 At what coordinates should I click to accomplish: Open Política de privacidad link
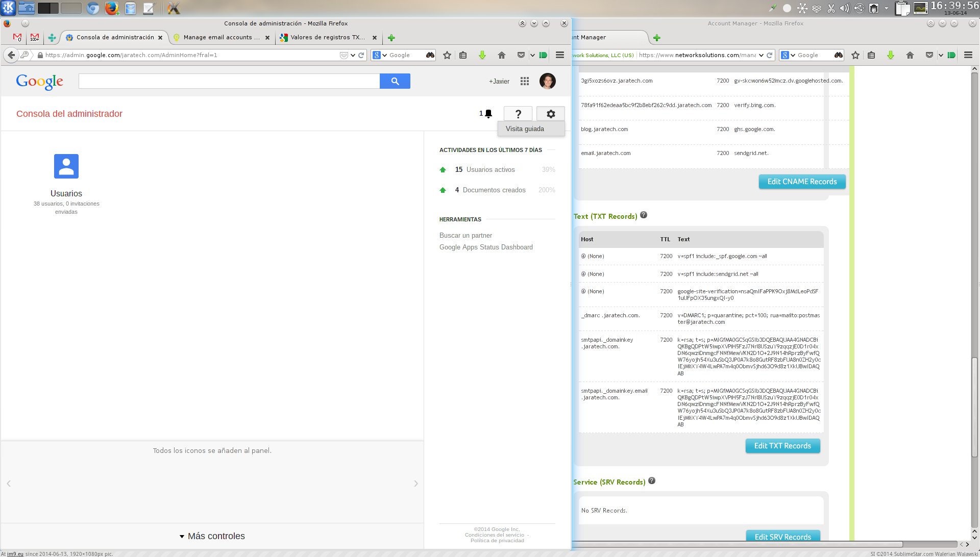(x=497, y=541)
